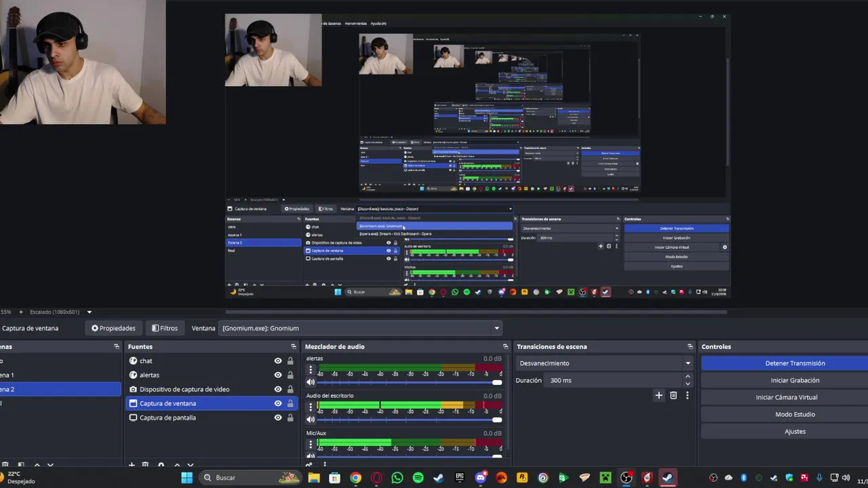Select the Captura de pantalla source row
Image resolution: width=868 pixels, height=488 pixels.
(212, 418)
